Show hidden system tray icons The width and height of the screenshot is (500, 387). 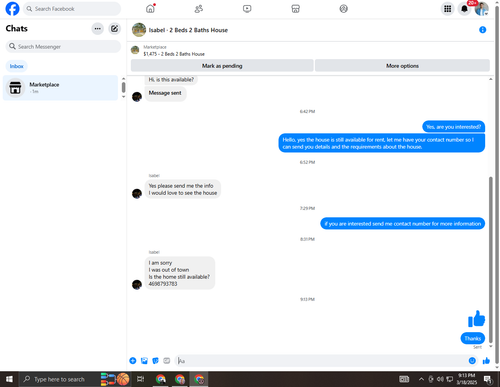point(421,379)
